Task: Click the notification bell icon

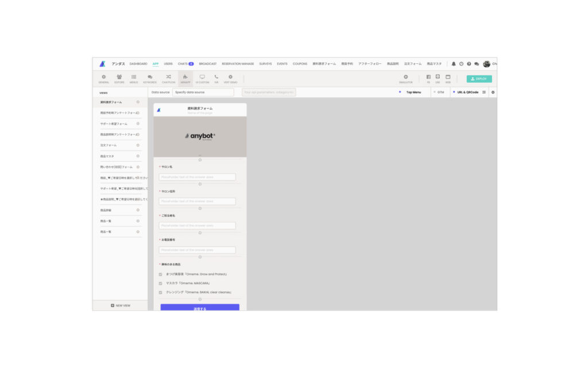Action: point(454,64)
